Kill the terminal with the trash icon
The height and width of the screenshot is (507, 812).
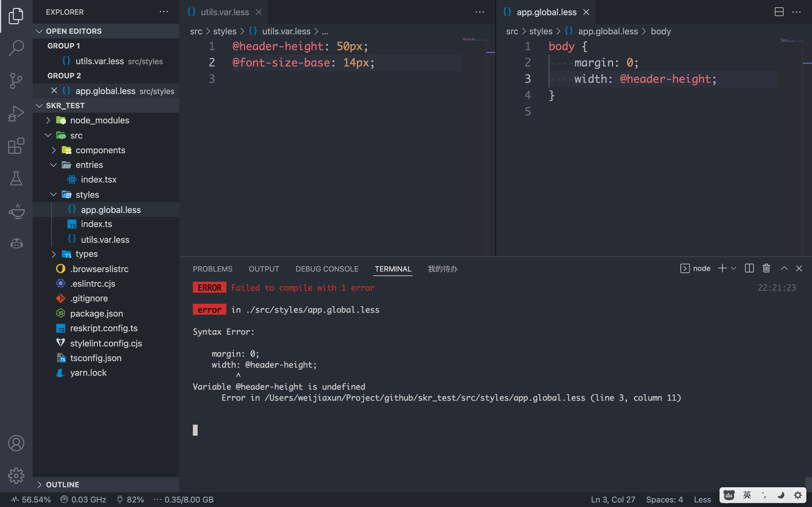pyautogui.click(x=766, y=268)
